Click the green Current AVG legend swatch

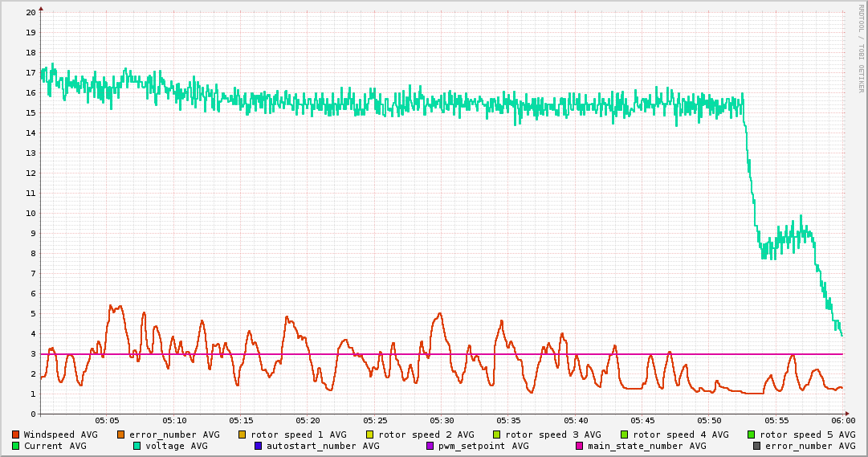[15, 446]
